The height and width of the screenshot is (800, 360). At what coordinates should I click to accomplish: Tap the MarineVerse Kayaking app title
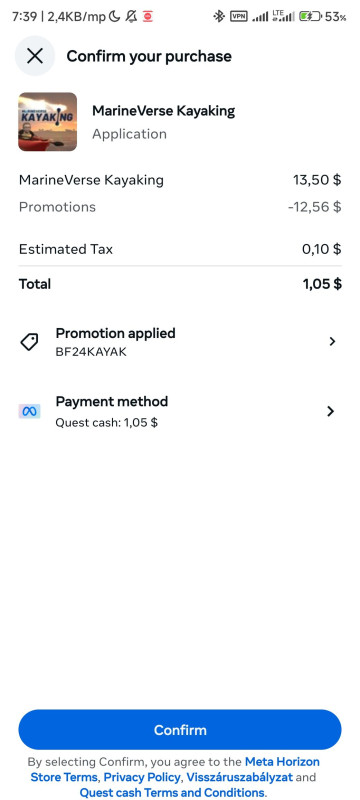(163, 111)
